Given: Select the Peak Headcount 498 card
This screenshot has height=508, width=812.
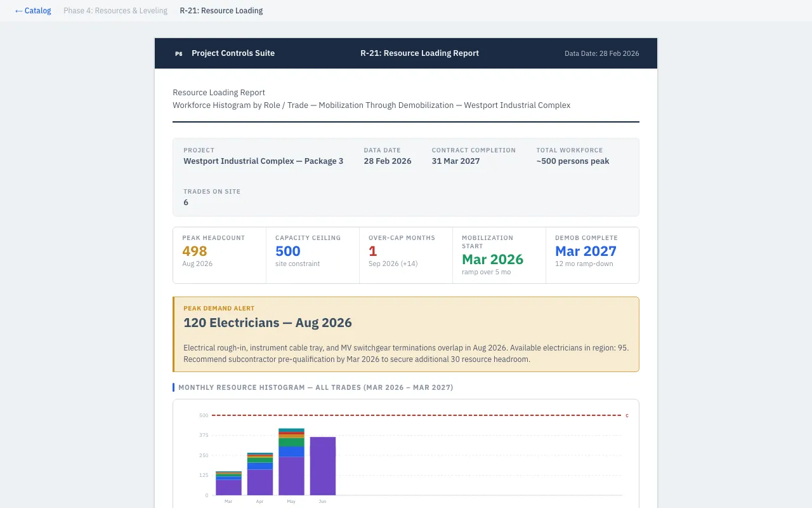Looking at the screenshot, I should coord(219,255).
